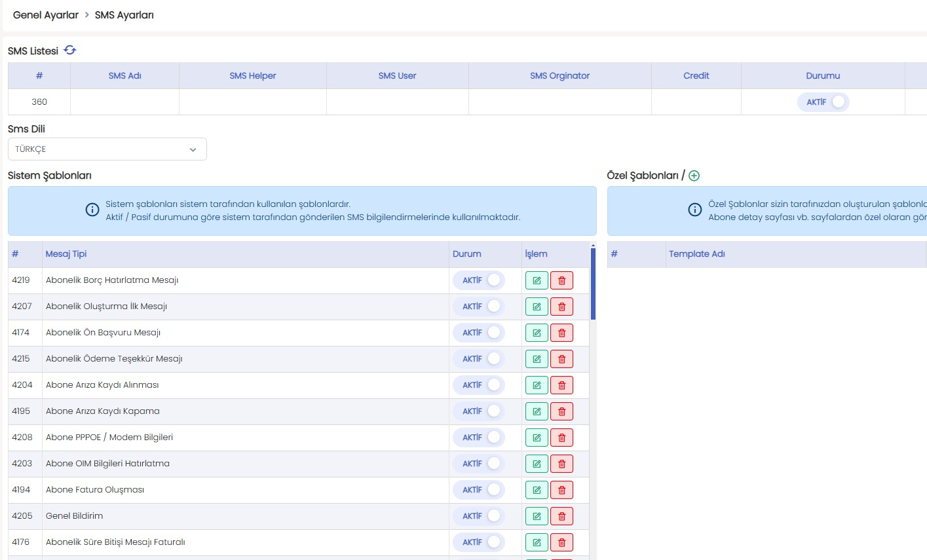Delete the Abone Arıza Kaydı Kapama template
This screenshot has height=560, width=927.
(561, 411)
